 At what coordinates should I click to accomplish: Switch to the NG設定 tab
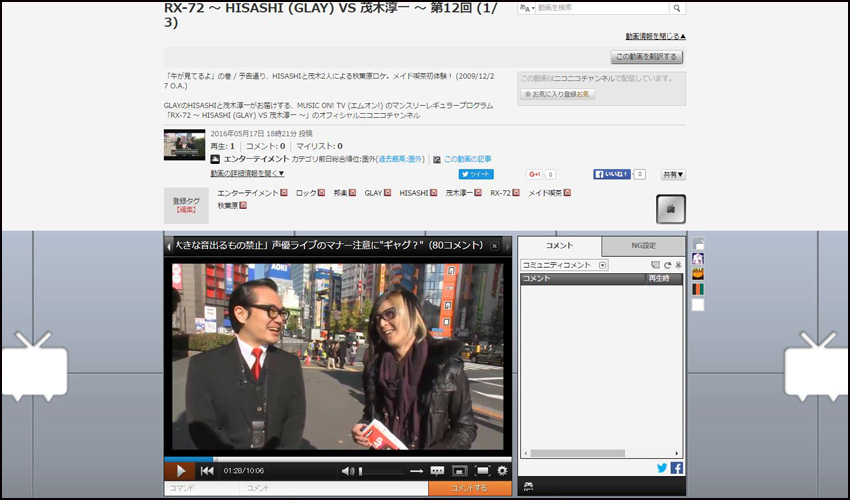[x=643, y=246]
